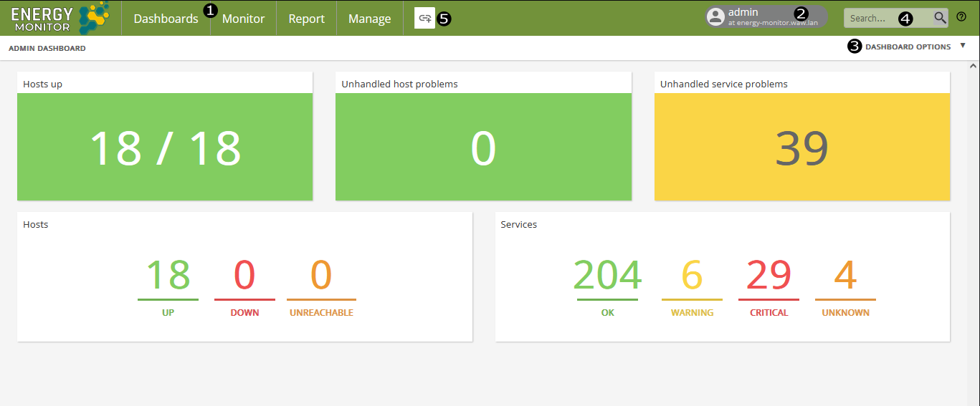Screen dimensions: 980x406
Task: Open the Unhandled host problems tile
Action: click(x=483, y=147)
